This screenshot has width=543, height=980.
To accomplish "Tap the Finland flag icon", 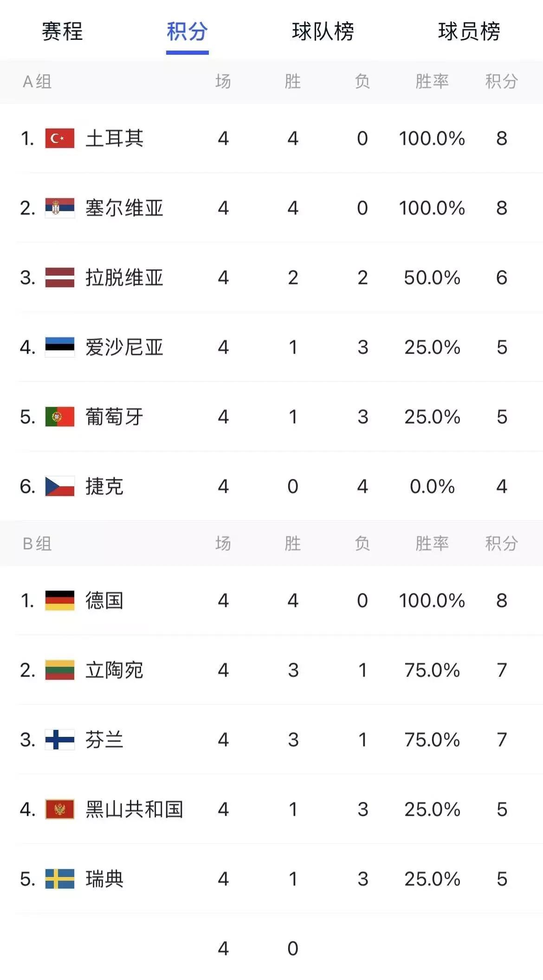I will pyautogui.click(x=60, y=740).
